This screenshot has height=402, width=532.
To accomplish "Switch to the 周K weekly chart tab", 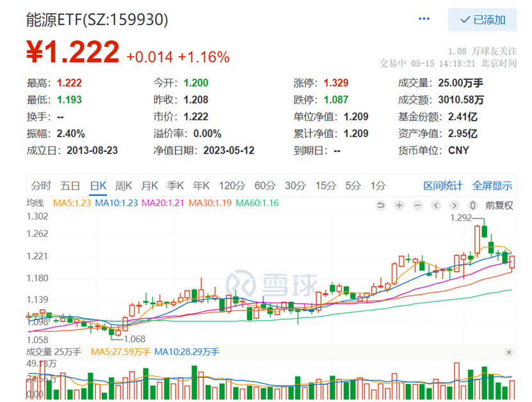I will pyautogui.click(x=123, y=185).
